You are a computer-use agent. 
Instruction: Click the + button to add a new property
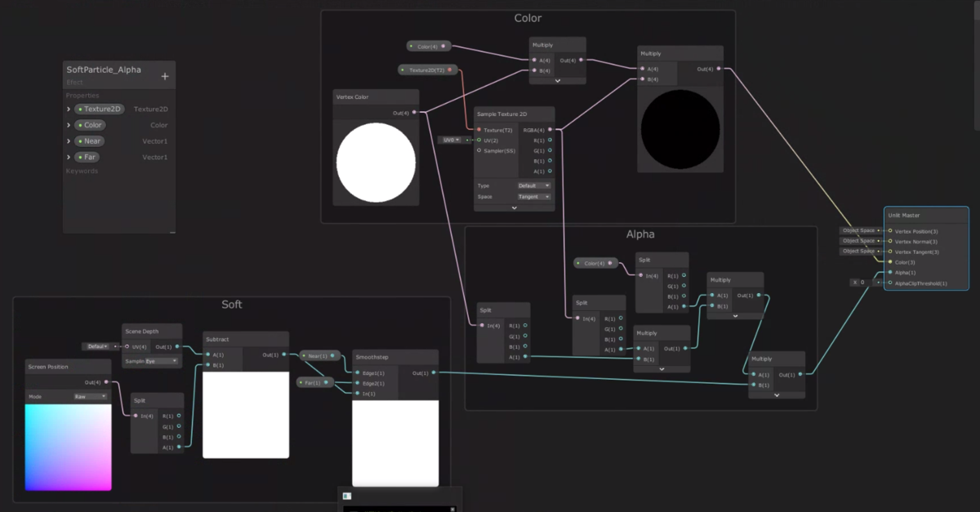(165, 74)
